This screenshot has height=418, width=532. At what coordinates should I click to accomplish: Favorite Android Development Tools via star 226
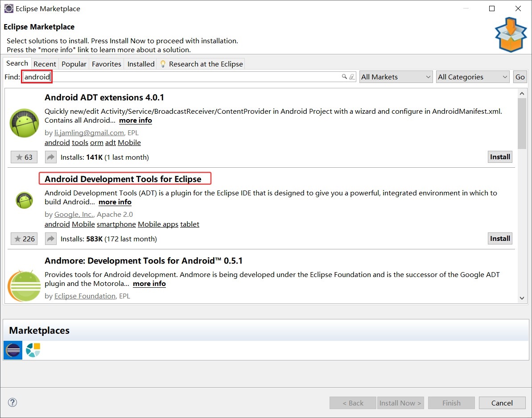[x=24, y=239]
